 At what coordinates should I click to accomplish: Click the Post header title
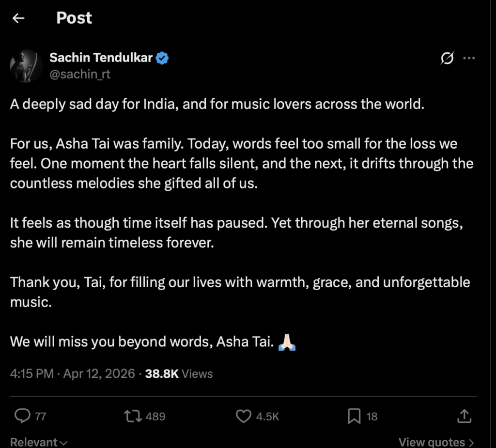(74, 18)
